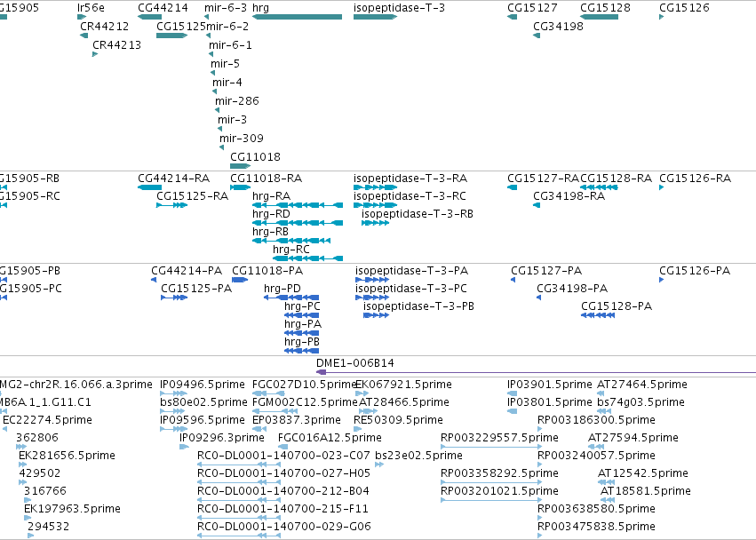Viewport: 756px width, 540px height.
Task: Click the CG15127-RA transcript label
Action: [543, 178]
